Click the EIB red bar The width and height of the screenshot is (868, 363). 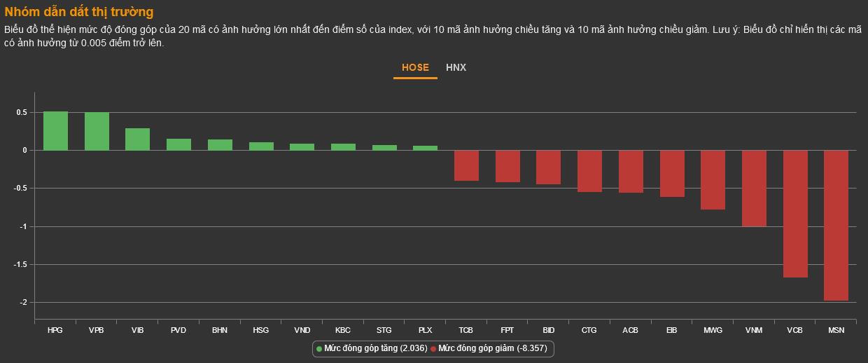pyautogui.click(x=672, y=174)
